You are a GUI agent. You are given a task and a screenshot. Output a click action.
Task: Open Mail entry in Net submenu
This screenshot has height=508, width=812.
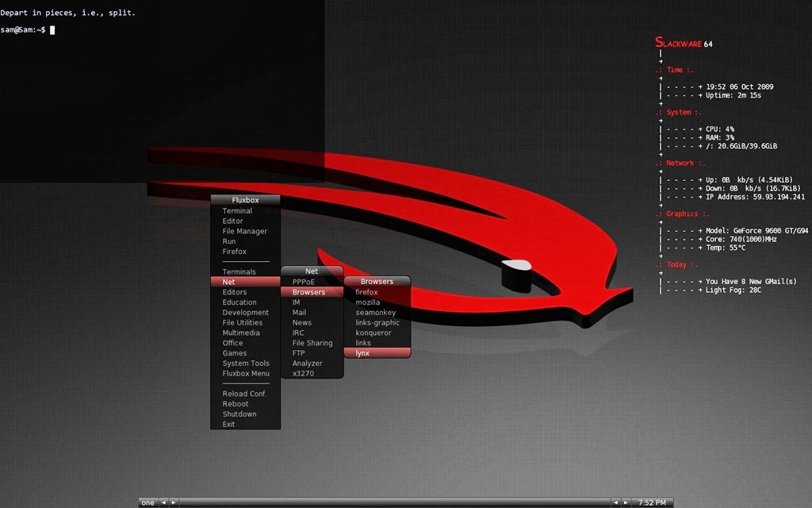coord(312,312)
